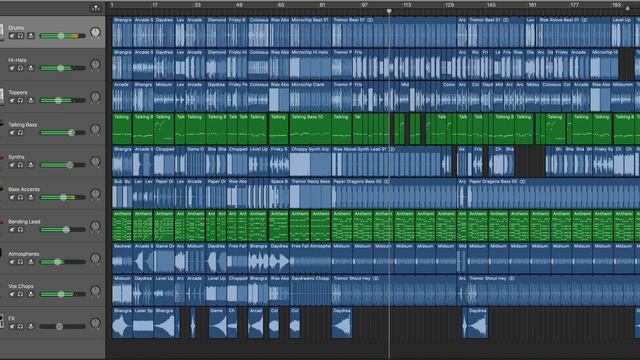
Task: Click the Synths volume slider
Action: 62,165
